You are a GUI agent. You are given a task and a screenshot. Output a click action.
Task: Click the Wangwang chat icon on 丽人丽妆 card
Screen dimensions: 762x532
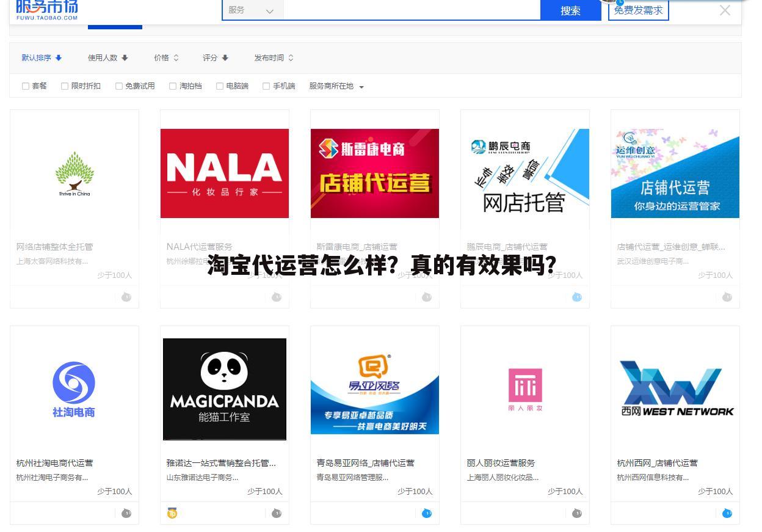pos(577,513)
